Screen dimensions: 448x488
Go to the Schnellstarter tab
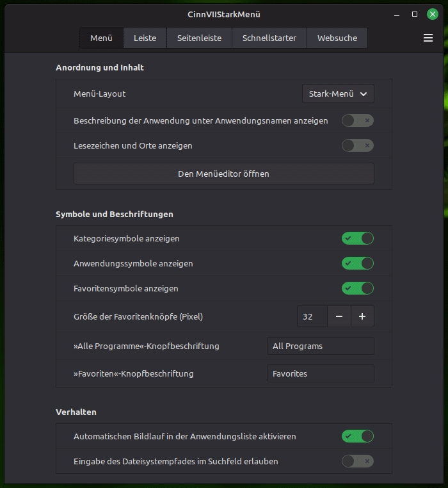coord(269,38)
